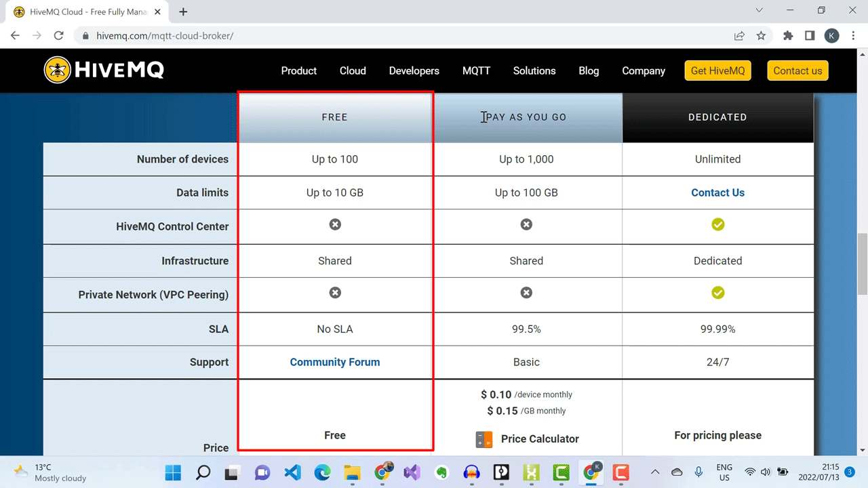Open the Company menu
Screen dimensions: 868x488
pyautogui.click(x=644, y=70)
